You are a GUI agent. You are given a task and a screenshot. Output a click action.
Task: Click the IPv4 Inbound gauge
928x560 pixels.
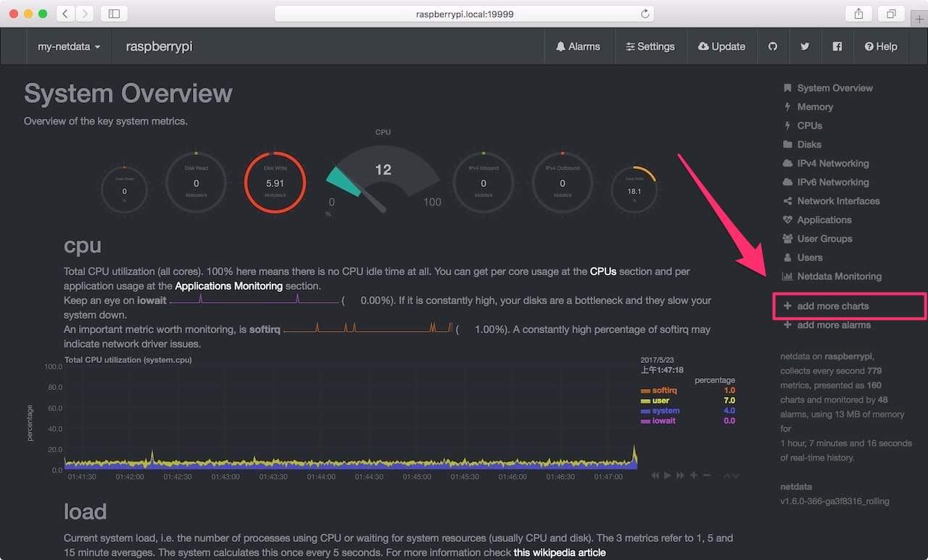(x=484, y=183)
